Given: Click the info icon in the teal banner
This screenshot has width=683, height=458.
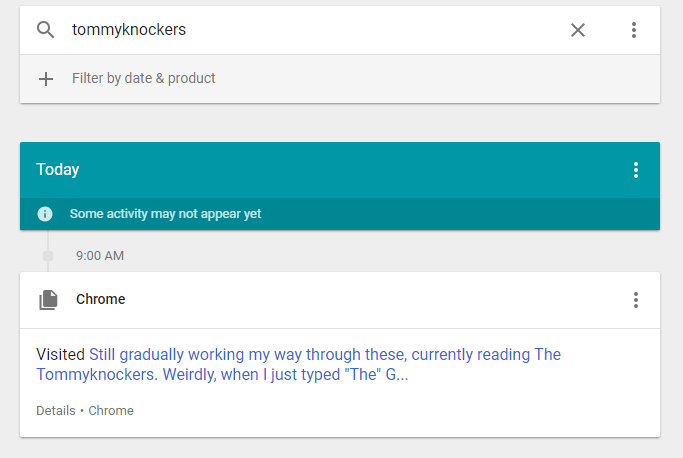Looking at the screenshot, I should tap(45, 214).
